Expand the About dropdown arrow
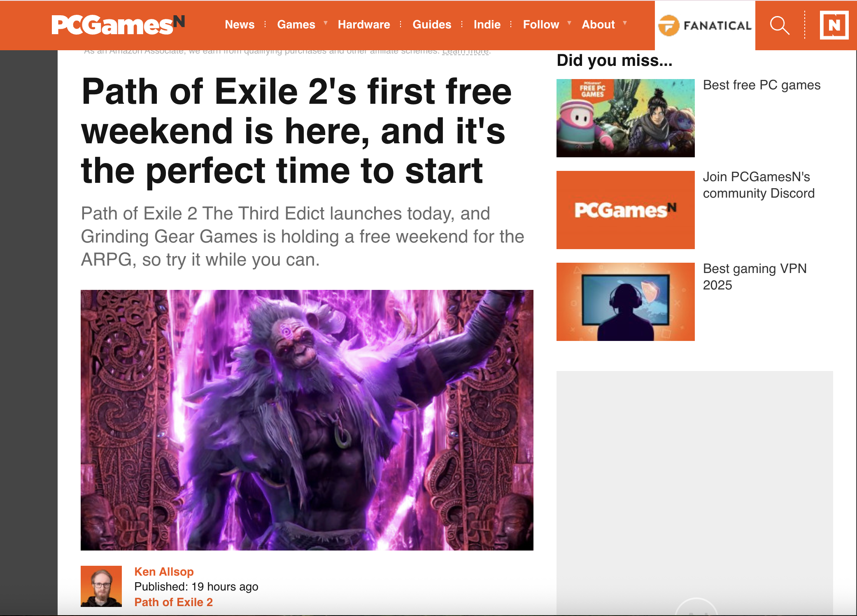Image resolution: width=857 pixels, height=616 pixels. pos(625,23)
